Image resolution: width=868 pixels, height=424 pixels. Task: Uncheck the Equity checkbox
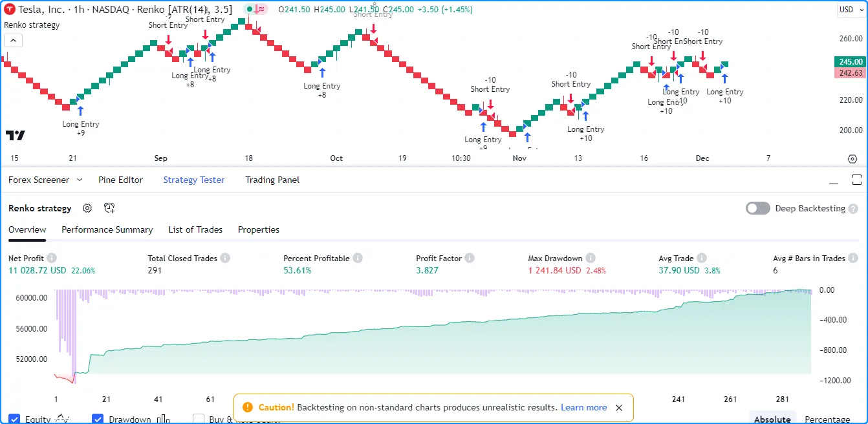14,419
